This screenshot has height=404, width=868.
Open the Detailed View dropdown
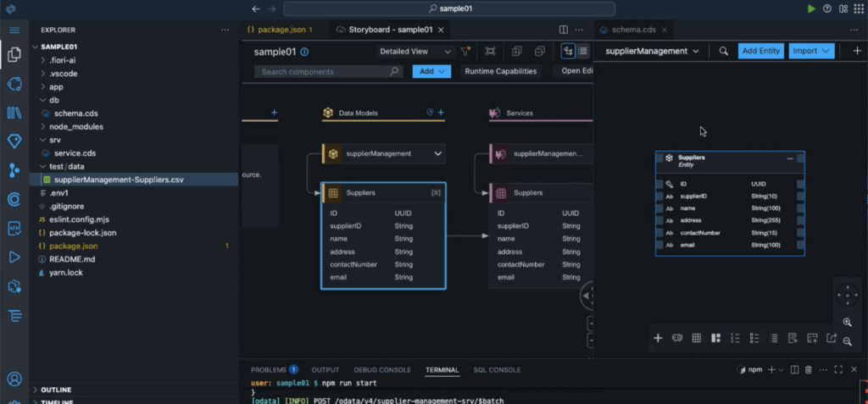(x=415, y=51)
